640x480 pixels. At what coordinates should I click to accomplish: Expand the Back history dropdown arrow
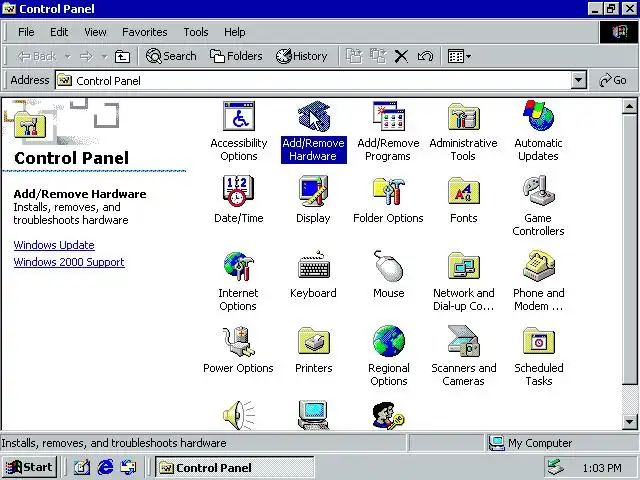68,56
